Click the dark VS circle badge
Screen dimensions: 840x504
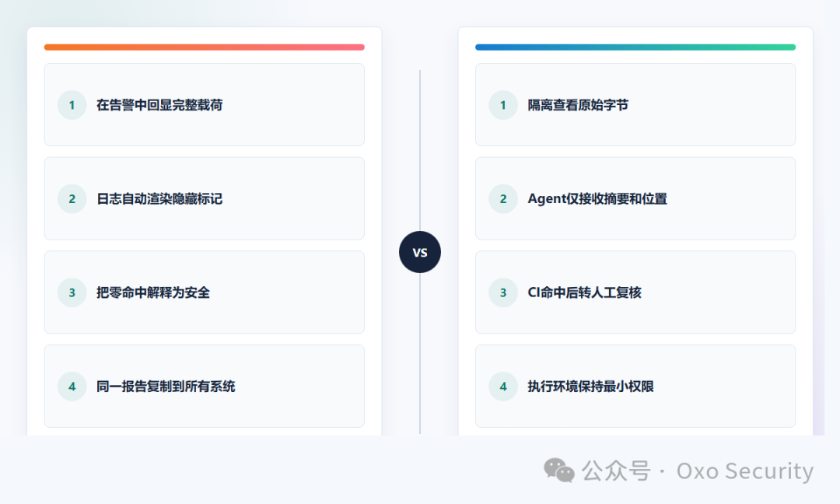point(420,252)
